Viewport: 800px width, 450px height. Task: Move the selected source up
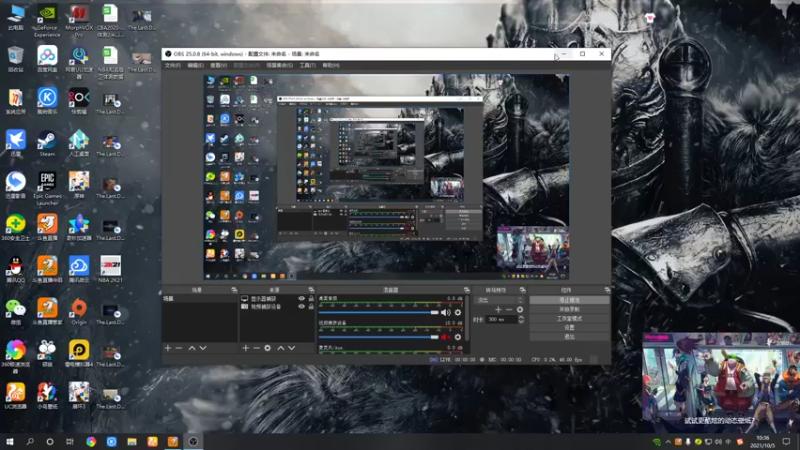(x=281, y=348)
